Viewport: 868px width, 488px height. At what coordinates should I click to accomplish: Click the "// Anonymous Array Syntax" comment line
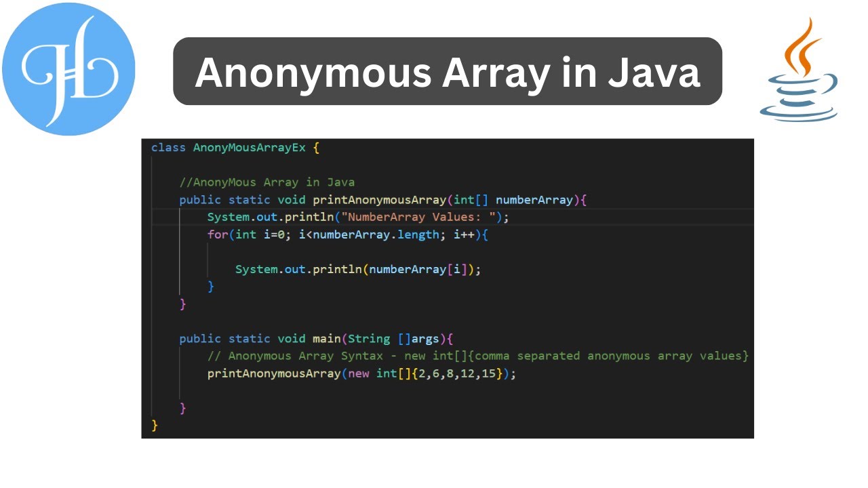point(478,356)
